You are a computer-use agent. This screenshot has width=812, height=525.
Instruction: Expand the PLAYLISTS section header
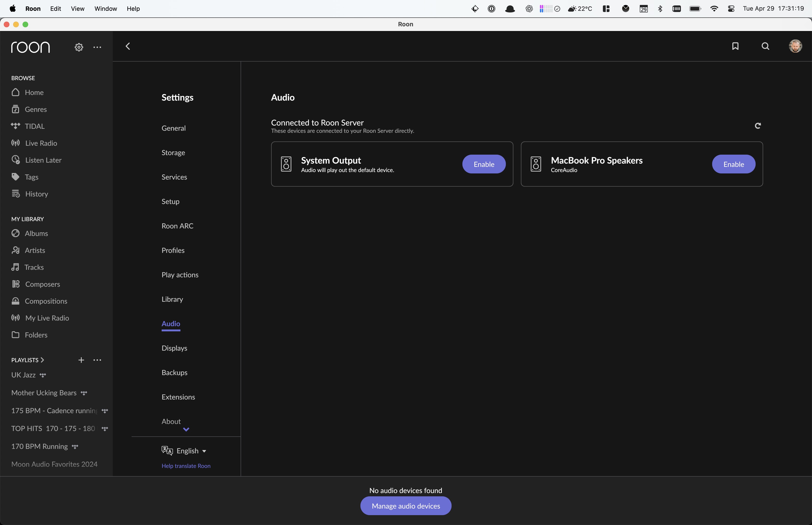point(27,360)
